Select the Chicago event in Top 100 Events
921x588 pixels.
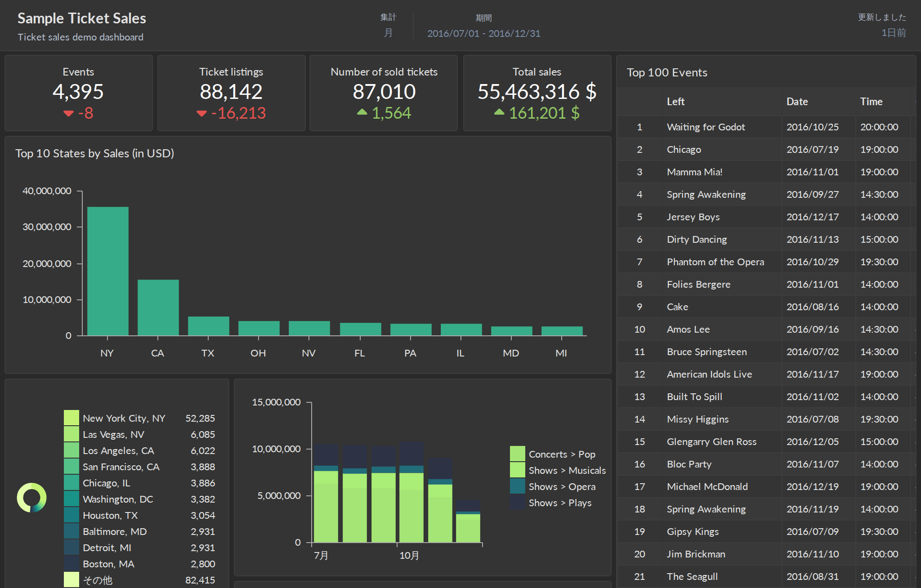pos(766,149)
